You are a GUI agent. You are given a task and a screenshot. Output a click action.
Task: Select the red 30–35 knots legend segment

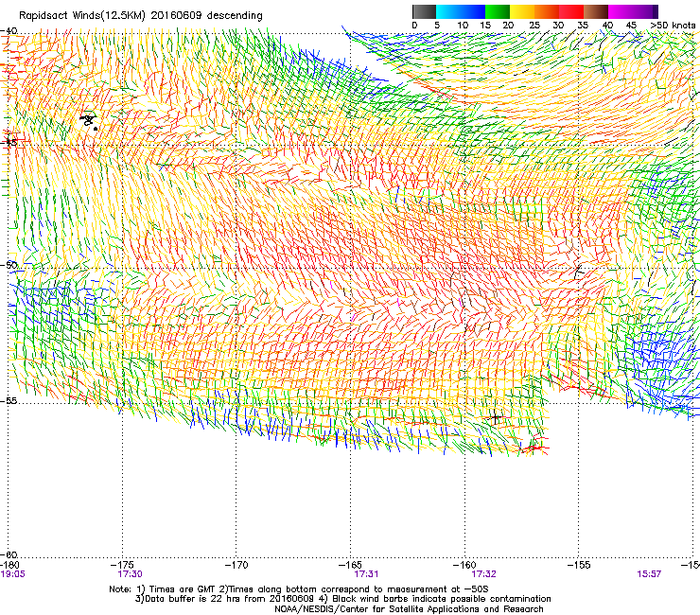(571, 11)
